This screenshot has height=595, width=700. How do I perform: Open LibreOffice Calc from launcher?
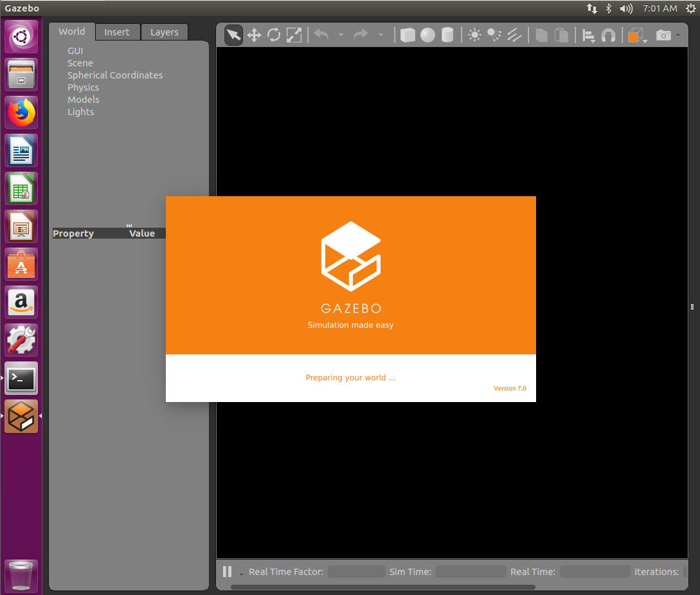(x=21, y=188)
